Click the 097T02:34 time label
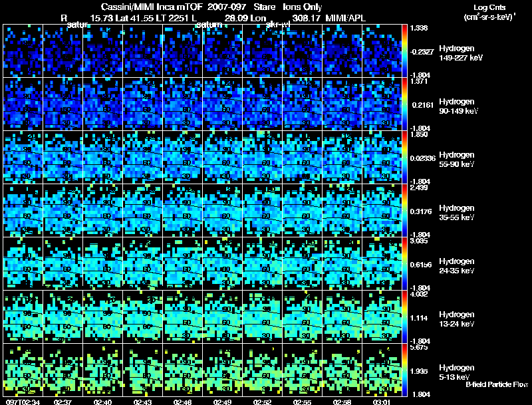This screenshot has width=532, height=405. point(23,402)
